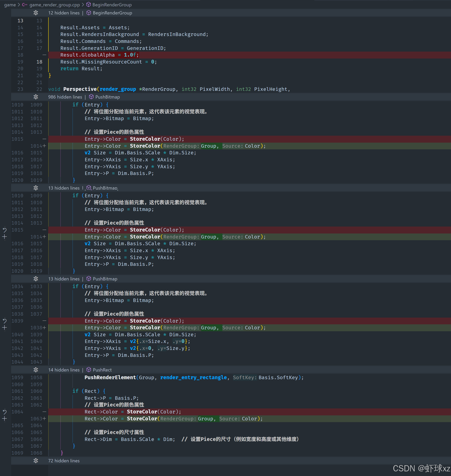Stage the change at added line 1014
Image resolution: width=451 pixels, height=476 pixels.
[5, 237]
